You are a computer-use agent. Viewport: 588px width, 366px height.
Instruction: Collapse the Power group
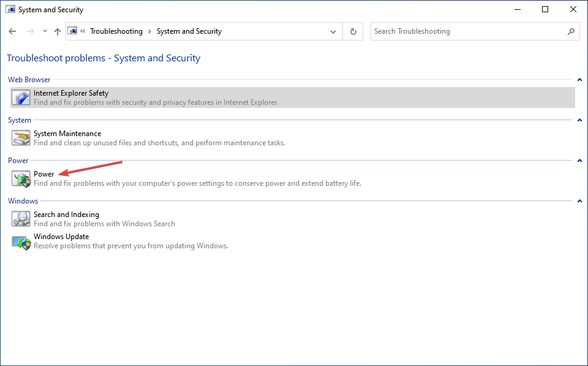point(579,161)
